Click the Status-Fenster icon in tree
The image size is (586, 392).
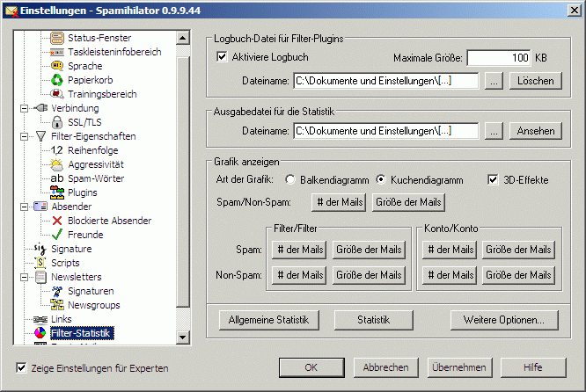click(x=57, y=38)
